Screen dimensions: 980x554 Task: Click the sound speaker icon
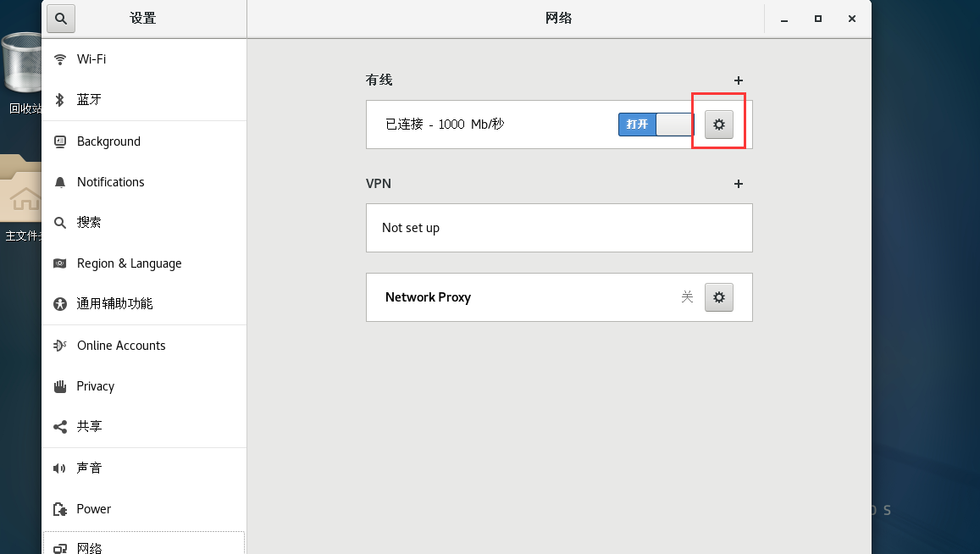pyautogui.click(x=59, y=468)
